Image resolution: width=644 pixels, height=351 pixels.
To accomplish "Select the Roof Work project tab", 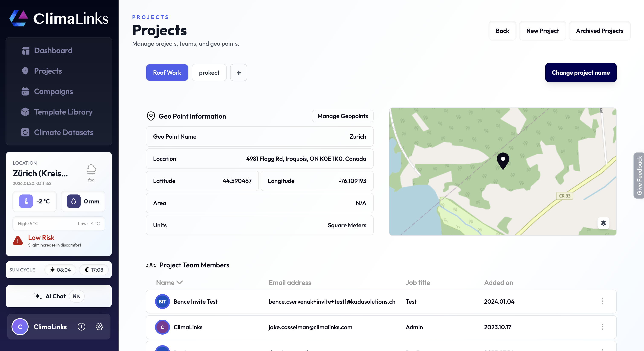I will pos(167,73).
